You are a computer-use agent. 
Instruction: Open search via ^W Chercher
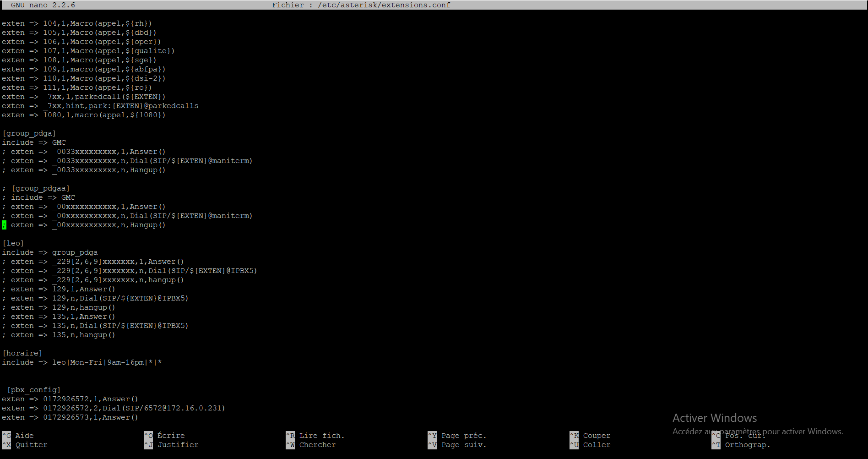click(311, 445)
